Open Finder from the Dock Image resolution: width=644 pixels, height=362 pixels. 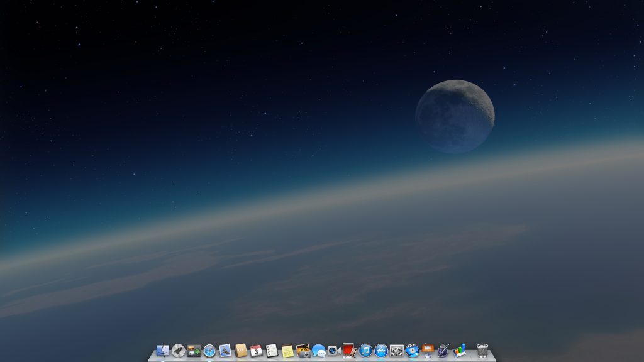tap(163, 351)
